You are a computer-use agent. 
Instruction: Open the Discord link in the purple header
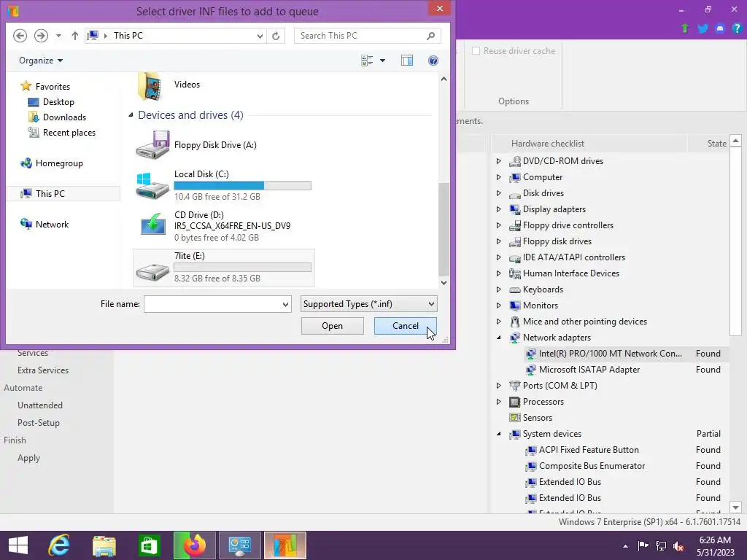(x=720, y=28)
